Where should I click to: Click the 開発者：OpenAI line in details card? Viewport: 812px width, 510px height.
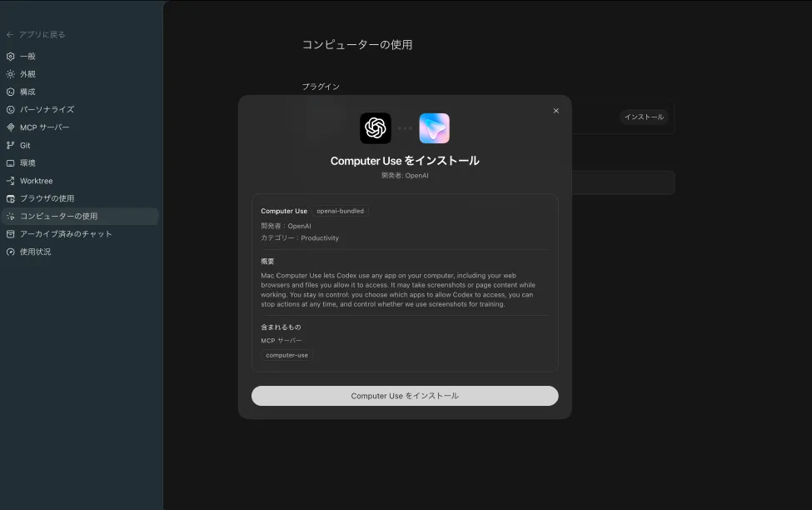(x=286, y=226)
